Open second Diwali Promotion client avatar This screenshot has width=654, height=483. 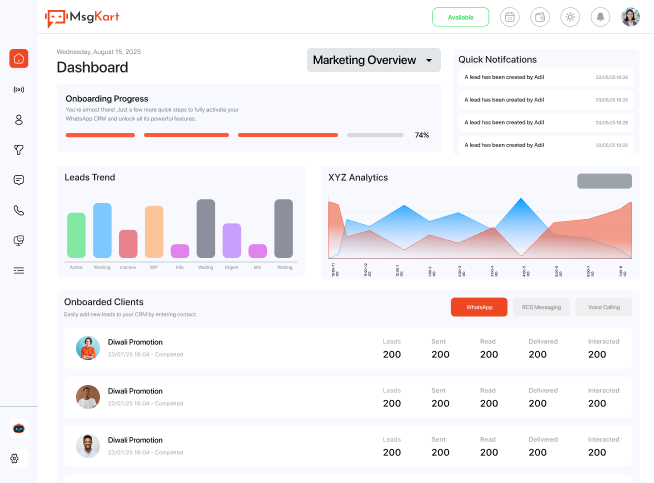coord(88,397)
